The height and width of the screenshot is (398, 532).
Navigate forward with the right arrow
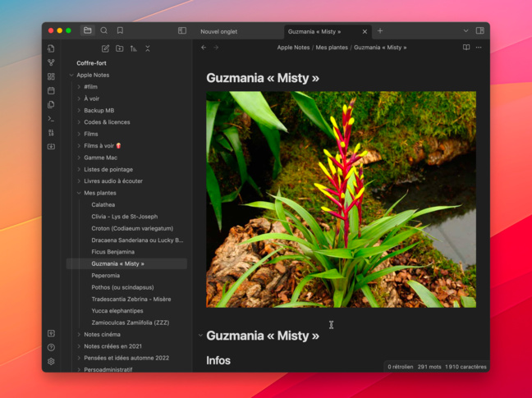[216, 48]
